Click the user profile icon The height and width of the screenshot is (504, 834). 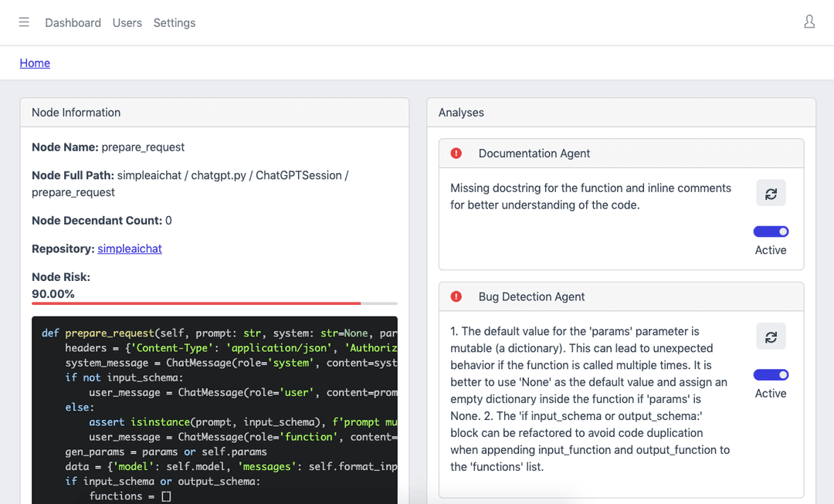(x=809, y=22)
